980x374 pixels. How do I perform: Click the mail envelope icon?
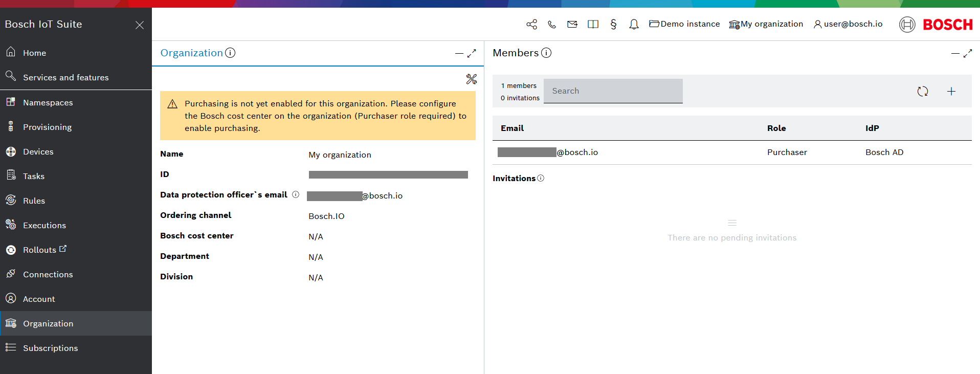coord(572,24)
